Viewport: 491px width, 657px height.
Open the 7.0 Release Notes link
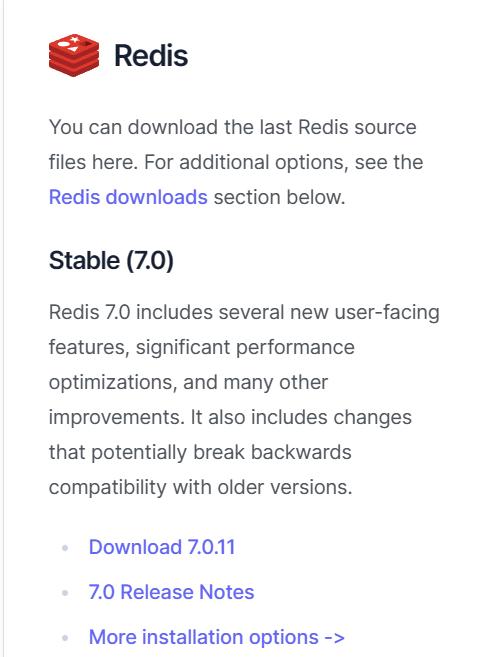(171, 592)
